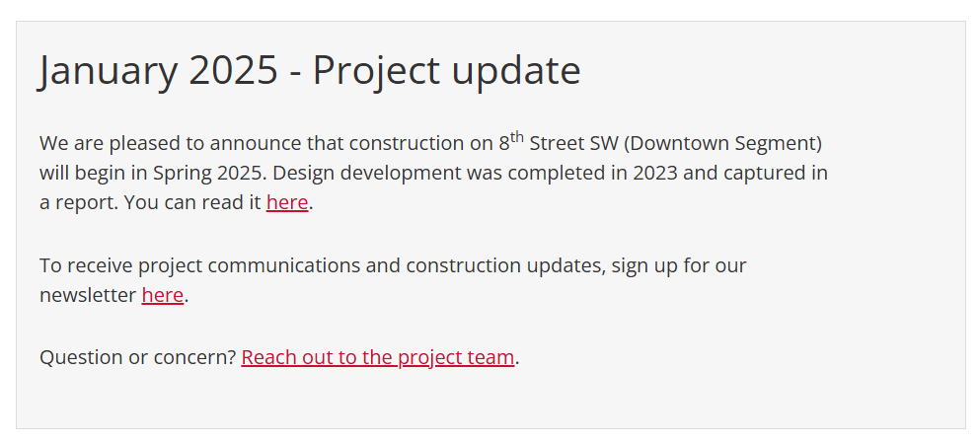980x443 pixels.
Task: Open 'Reach out to the project team' link
Action: [378, 357]
